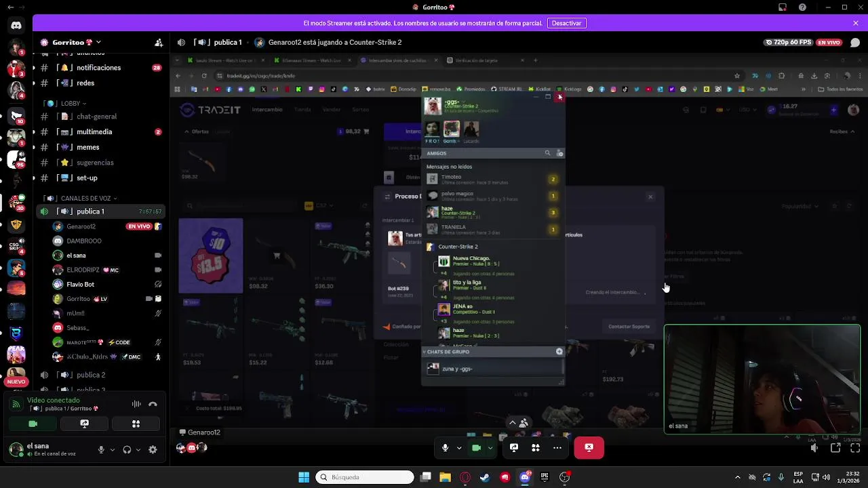Open polvo magico chat in Steam friends

[494, 196]
